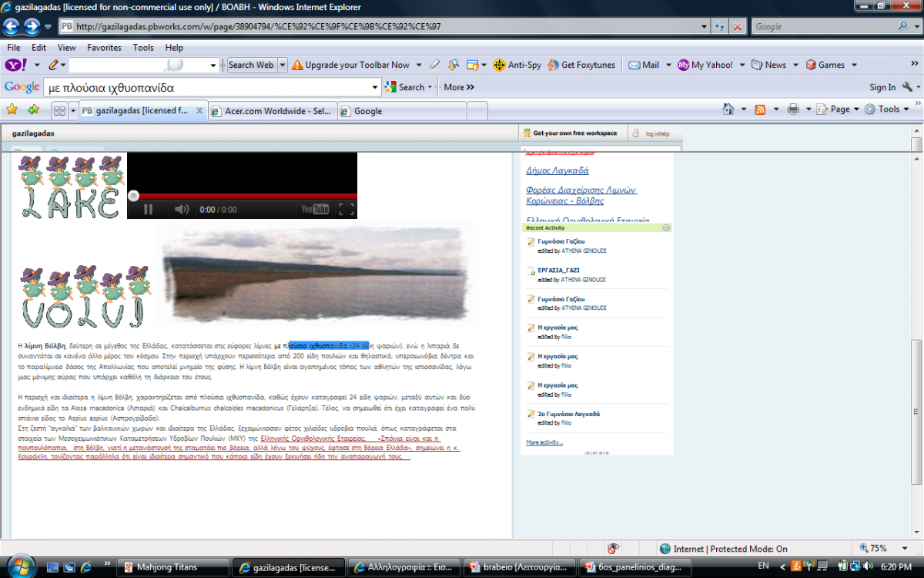The height and width of the screenshot is (578, 924).
Task: Click the page vertical scrollbar thumb
Action: click(916, 412)
